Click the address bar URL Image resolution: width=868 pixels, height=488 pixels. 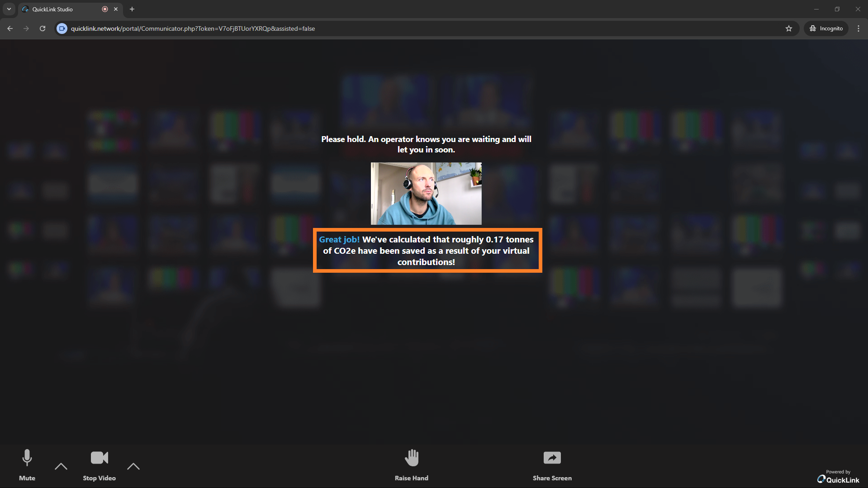tap(193, 28)
